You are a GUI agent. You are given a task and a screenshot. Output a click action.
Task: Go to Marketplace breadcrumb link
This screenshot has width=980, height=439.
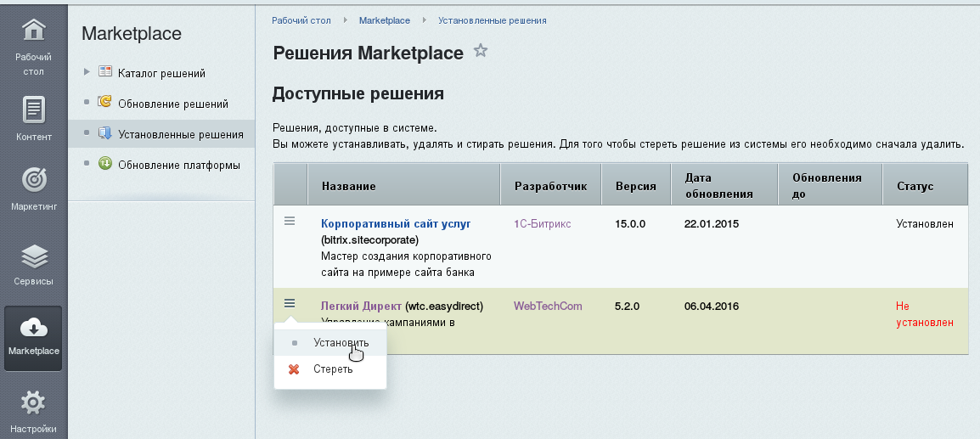pos(385,20)
